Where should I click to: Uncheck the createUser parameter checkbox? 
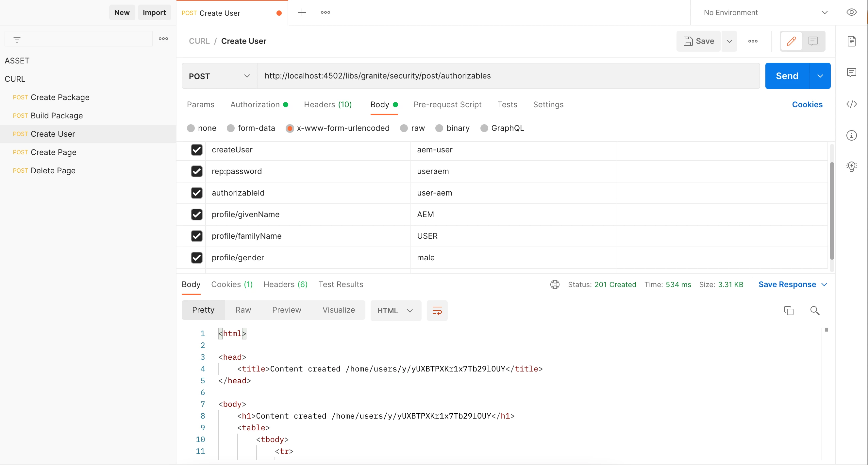196,150
